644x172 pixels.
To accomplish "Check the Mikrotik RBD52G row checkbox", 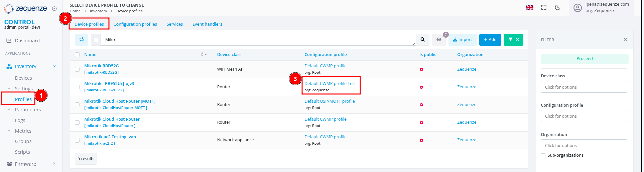I will (77, 69).
